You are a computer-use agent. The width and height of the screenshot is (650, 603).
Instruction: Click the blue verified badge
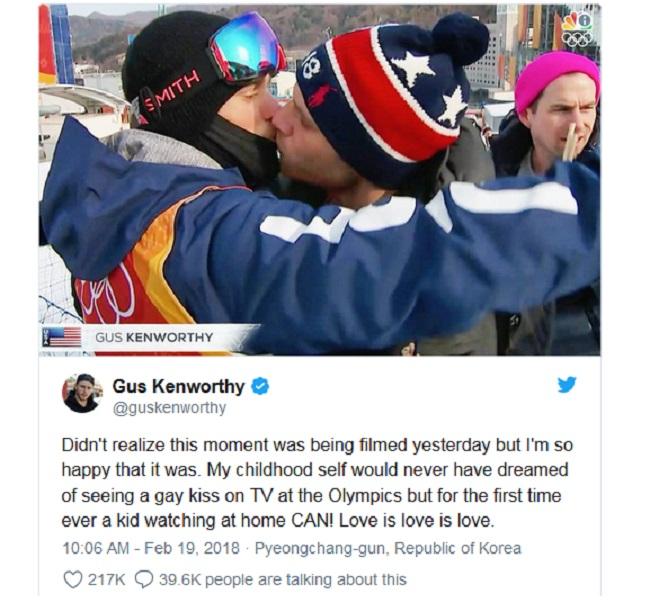click(x=260, y=387)
